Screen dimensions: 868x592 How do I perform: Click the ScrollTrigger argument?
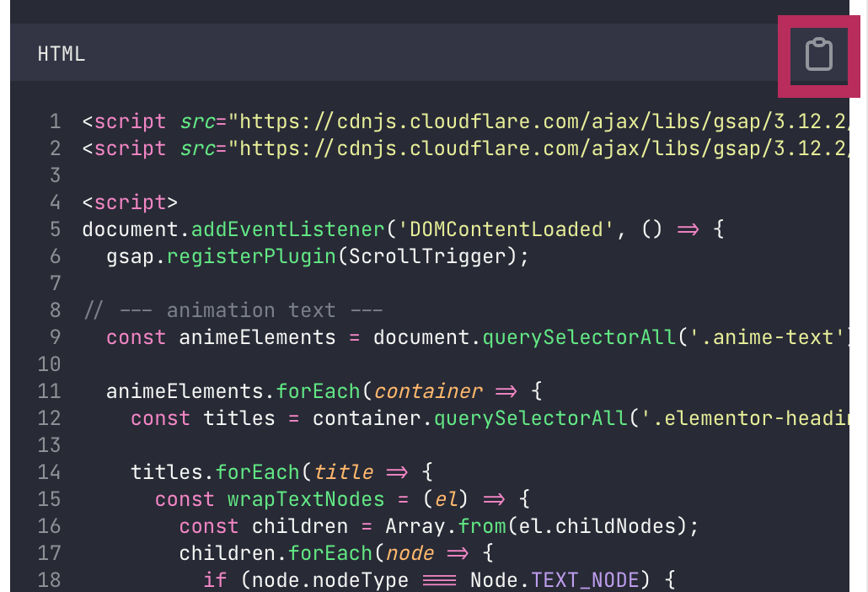[x=427, y=256]
